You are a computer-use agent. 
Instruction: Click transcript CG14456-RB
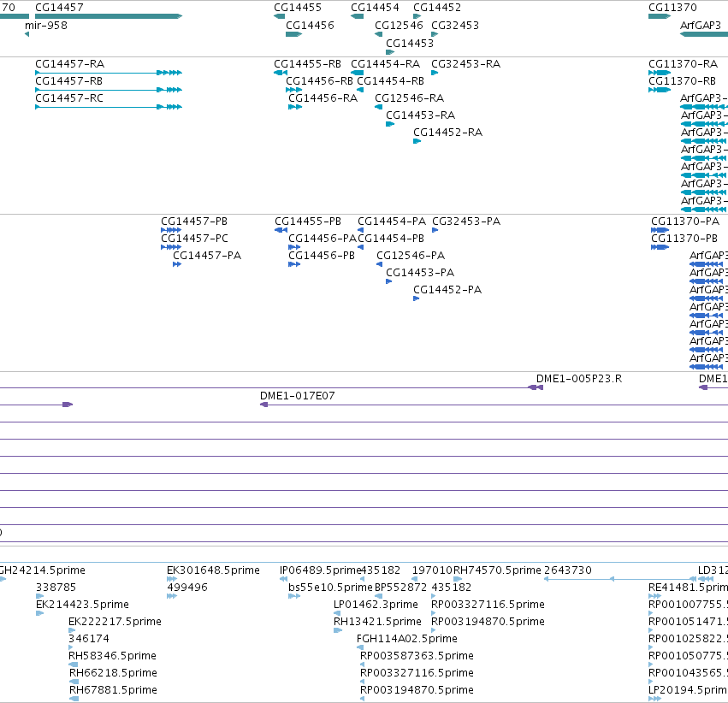click(319, 80)
